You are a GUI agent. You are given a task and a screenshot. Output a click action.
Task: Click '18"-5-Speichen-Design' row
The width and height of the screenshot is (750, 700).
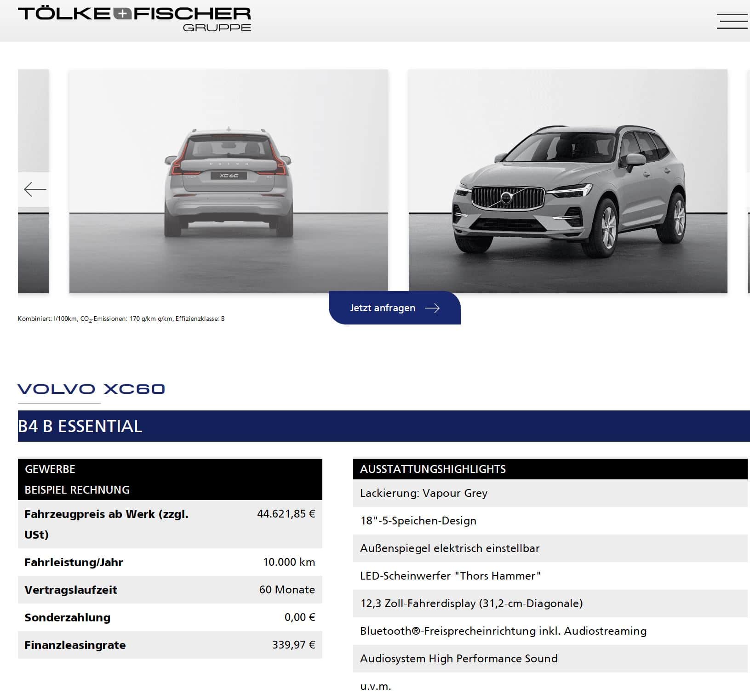coord(550,521)
